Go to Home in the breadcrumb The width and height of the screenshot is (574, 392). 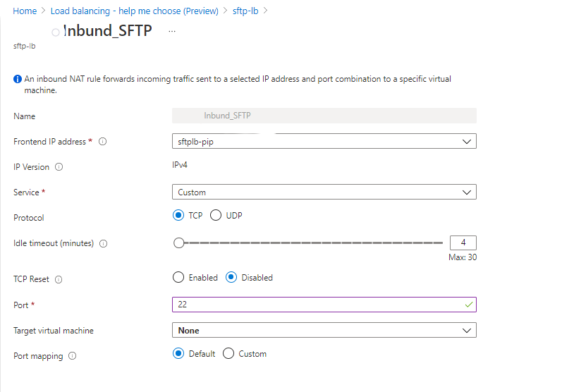[25, 11]
